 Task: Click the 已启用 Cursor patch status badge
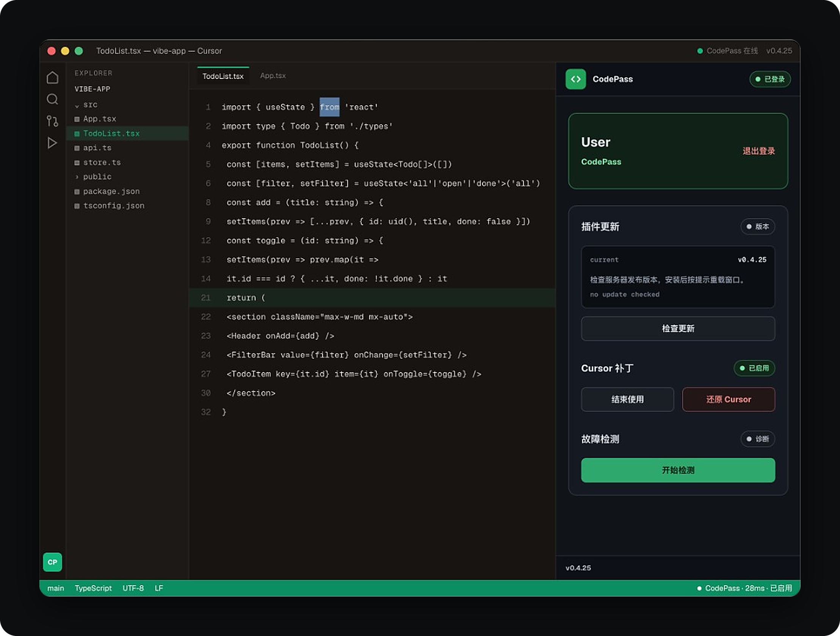[754, 368]
